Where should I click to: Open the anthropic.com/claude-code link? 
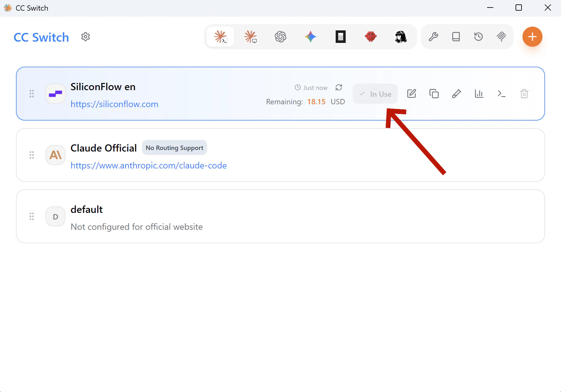149,165
